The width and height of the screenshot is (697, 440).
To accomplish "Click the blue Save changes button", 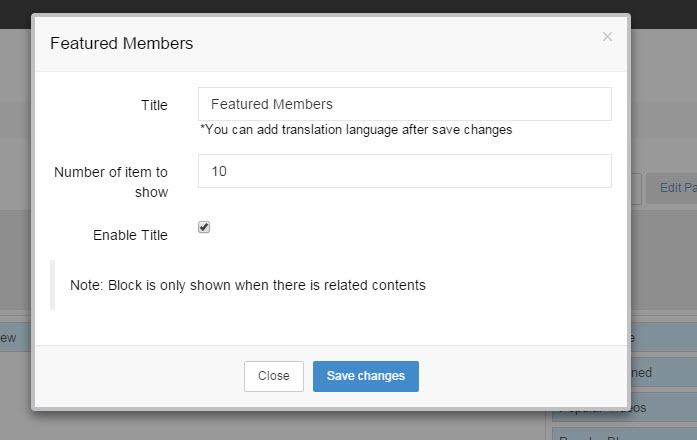I will [365, 376].
